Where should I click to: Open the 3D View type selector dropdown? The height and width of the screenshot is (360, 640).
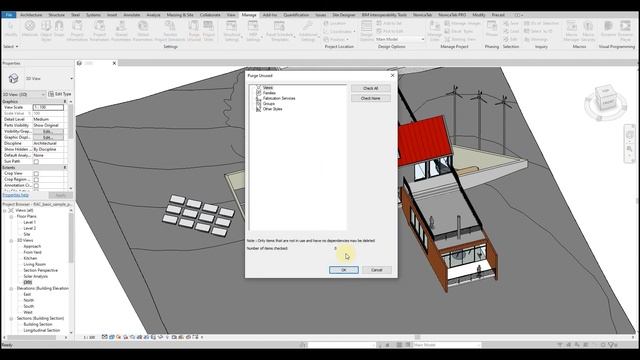[x=71, y=78]
